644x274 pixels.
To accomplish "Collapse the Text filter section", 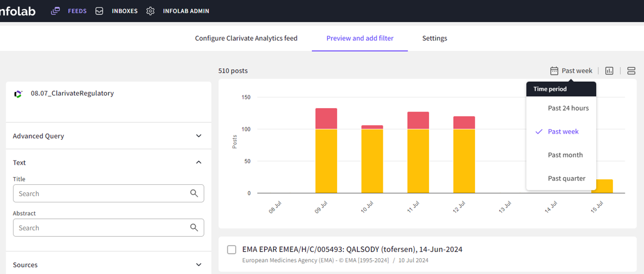I will tap(199, 162).
